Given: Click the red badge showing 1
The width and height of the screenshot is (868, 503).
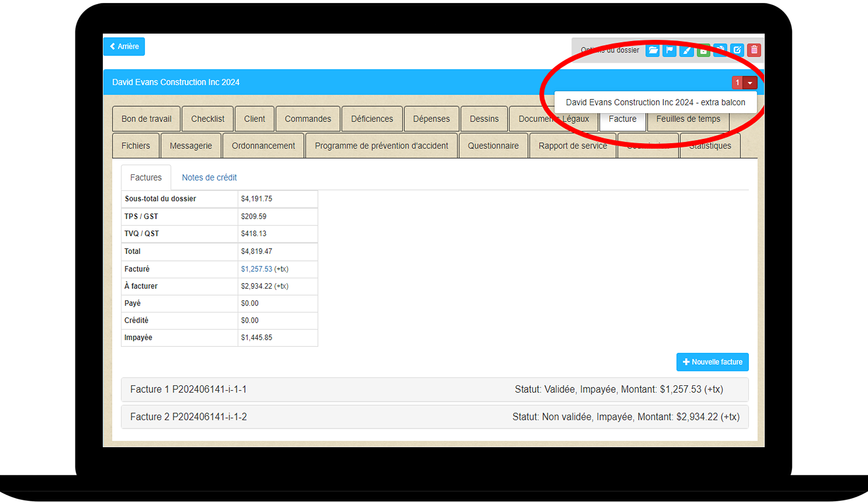Looking at the screenshot, I should point(737,83).
